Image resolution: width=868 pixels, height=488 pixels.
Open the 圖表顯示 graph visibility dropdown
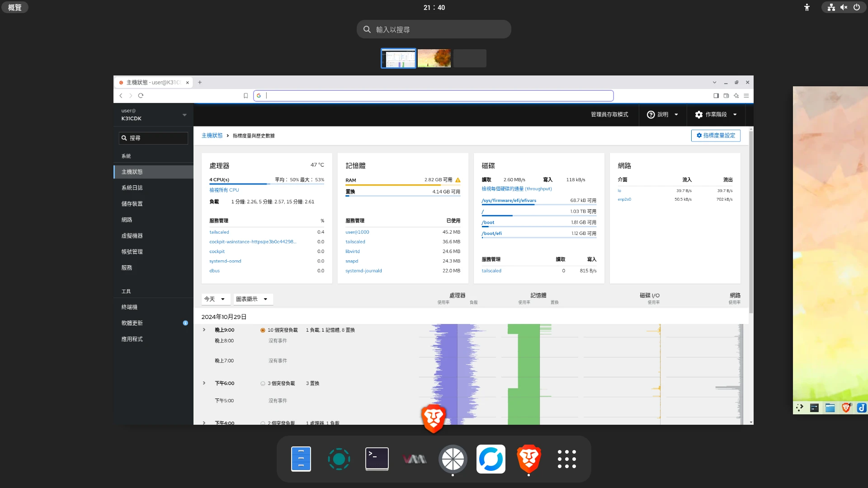coord(253,299)
